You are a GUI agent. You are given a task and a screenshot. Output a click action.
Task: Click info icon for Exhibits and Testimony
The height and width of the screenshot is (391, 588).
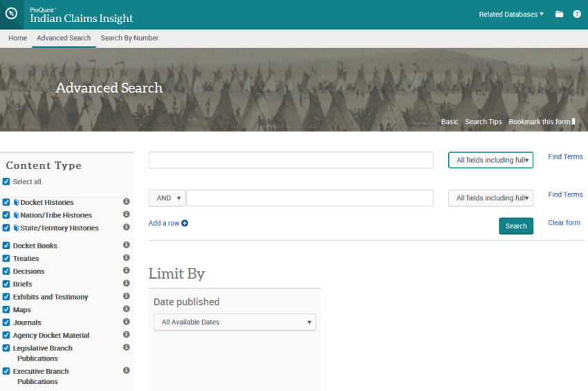[x=127, y=296]
